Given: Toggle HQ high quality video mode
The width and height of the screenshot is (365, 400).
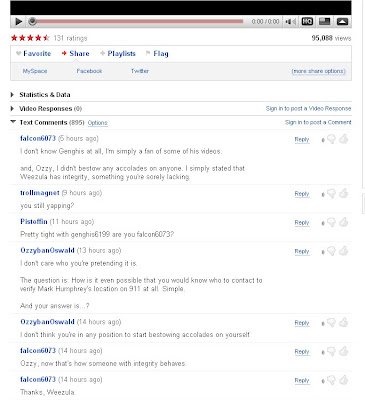Looking at the screenshot, I should 307,22.
